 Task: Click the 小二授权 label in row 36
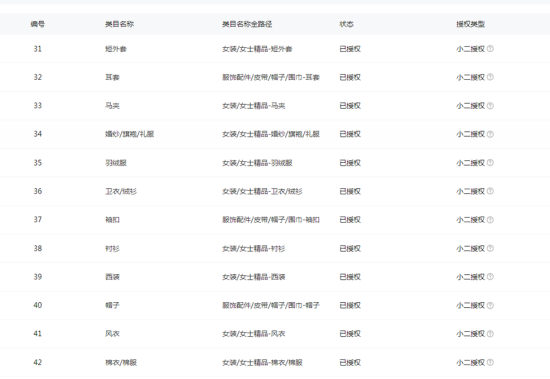(x=470, y=191)
